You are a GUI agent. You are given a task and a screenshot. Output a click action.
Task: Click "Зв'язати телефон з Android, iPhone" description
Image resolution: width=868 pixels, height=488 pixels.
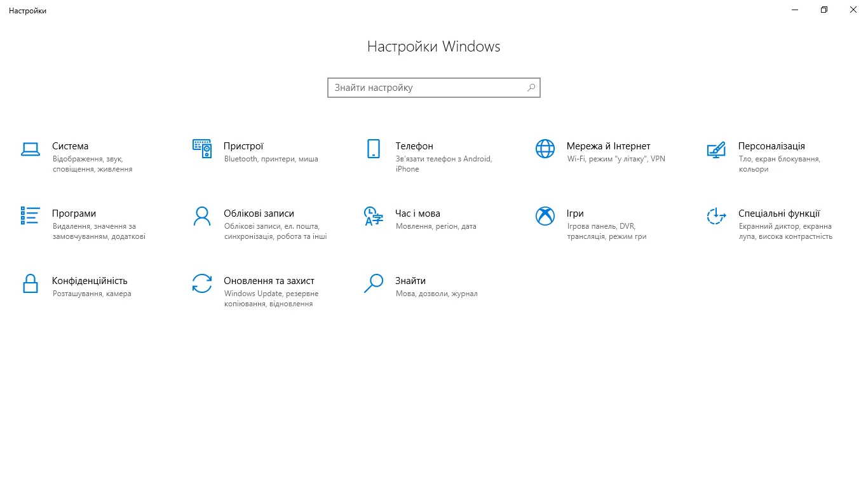444,164
